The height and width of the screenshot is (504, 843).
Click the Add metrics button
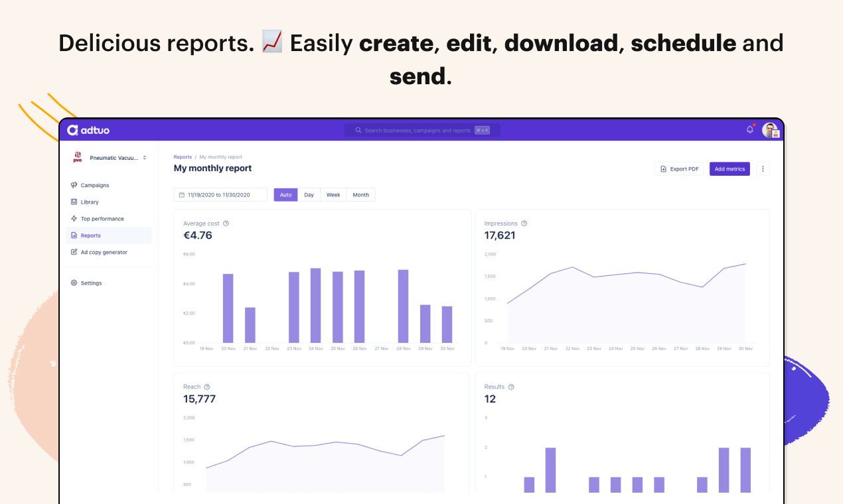(729, 169)
